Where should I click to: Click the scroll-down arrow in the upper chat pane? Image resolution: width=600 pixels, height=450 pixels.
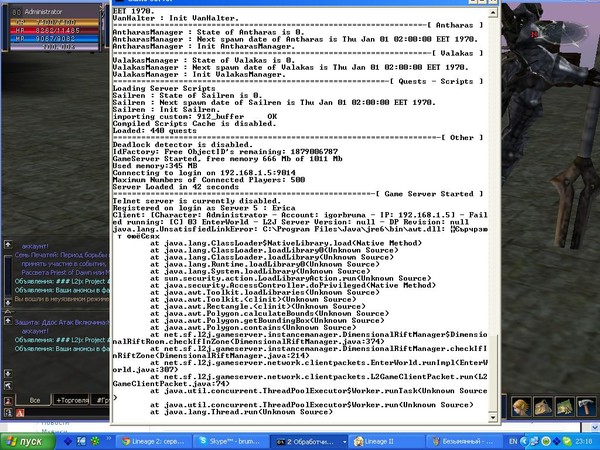(x=8, y=302)
